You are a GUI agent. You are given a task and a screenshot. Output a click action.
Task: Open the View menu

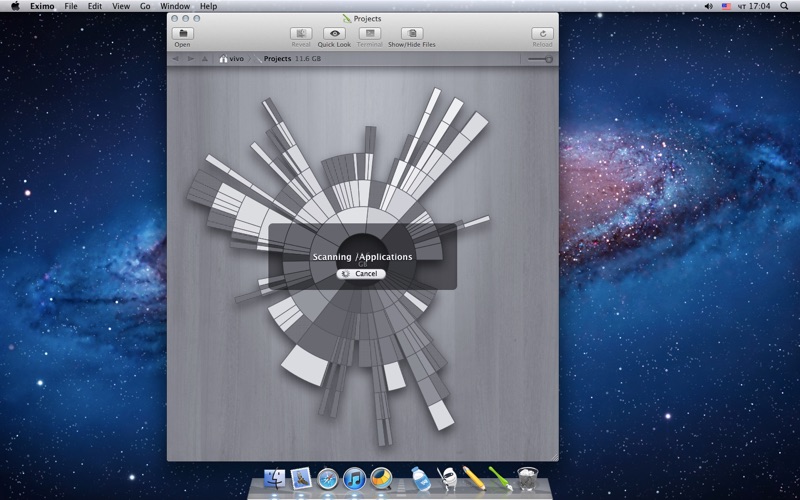(121, 6)
